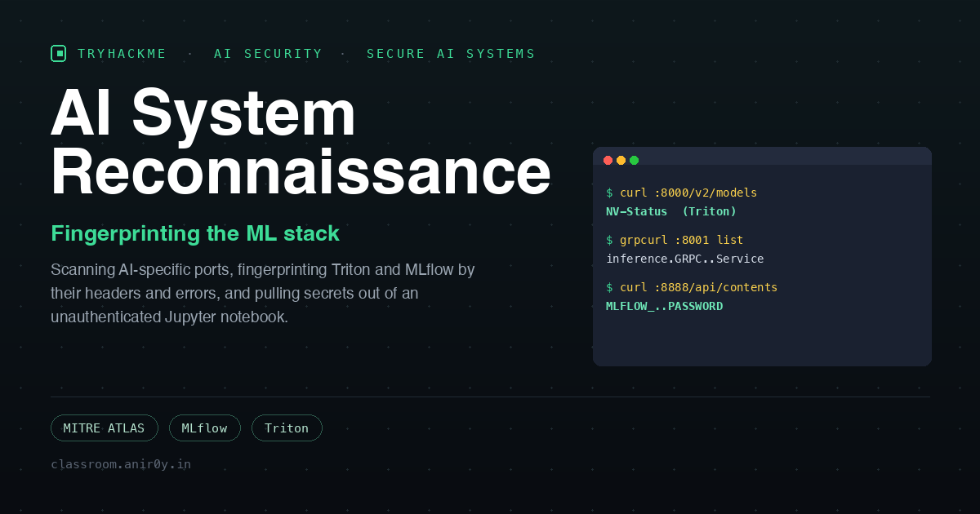This screenshot has width=980, height=514.
Task: Click the inference.GRPC..Service output line
Action: pos(684,259)
